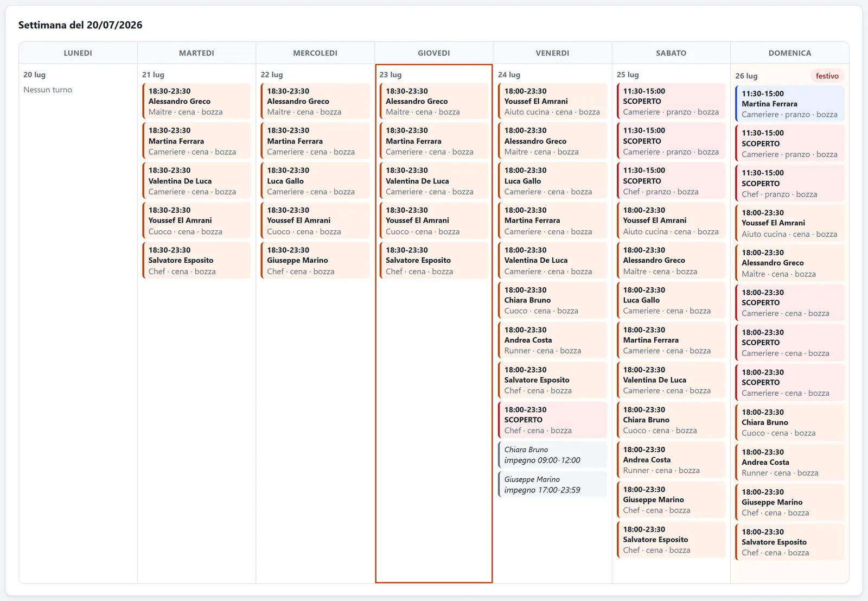Viewport: 868px width, 601px height.
Task: Open Friday's Chiara Bruno Cuoco shift
Action: (x=552, y=300)
